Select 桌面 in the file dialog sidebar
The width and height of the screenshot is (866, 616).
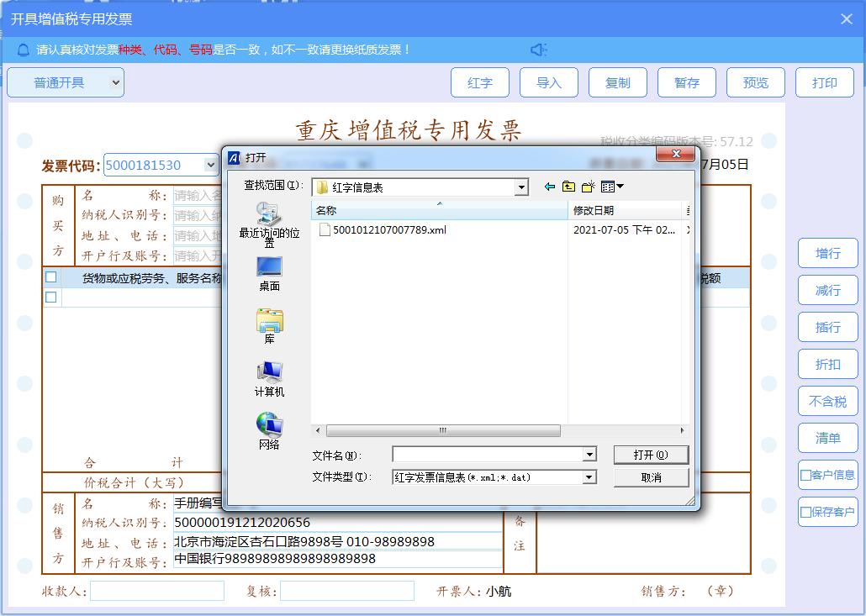coord(269,271)
